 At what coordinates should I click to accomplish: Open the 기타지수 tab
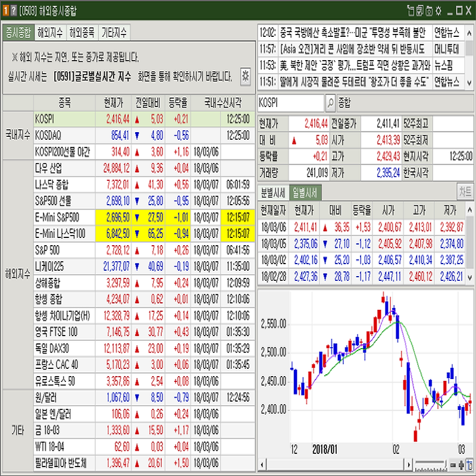[x=114, y=33]
